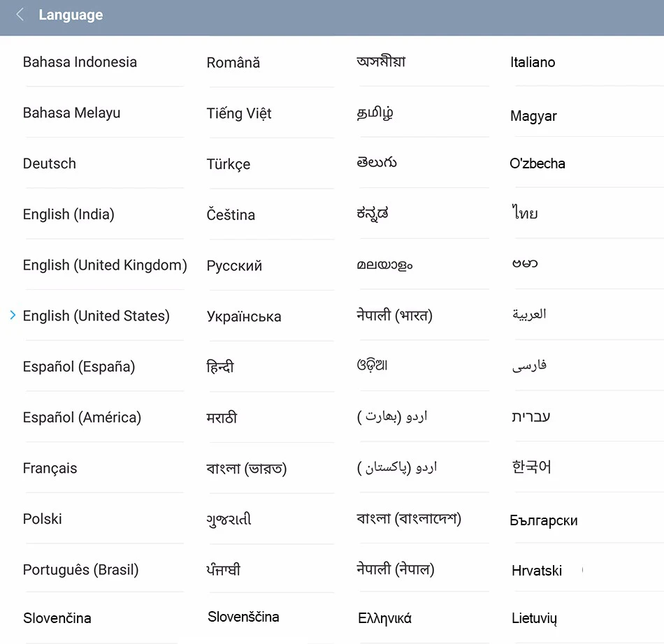
Task: Select Türkçe from the list
Action: (x=229, y=164)
